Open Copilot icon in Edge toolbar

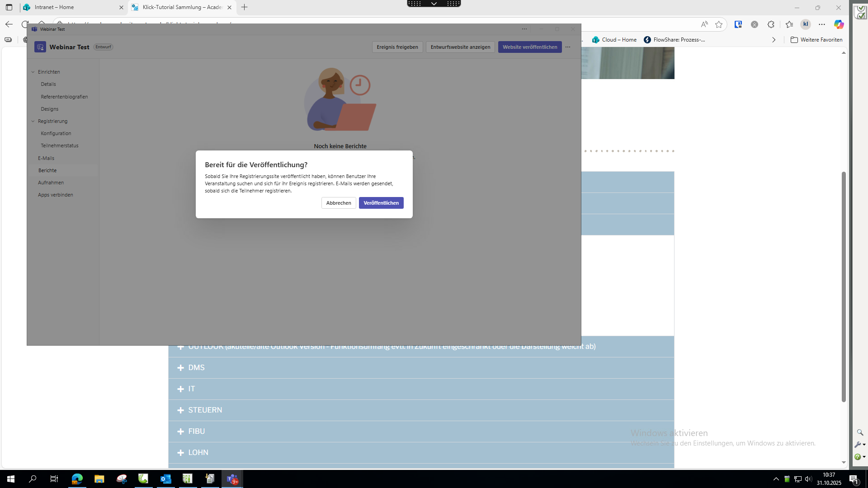(839, 24)
